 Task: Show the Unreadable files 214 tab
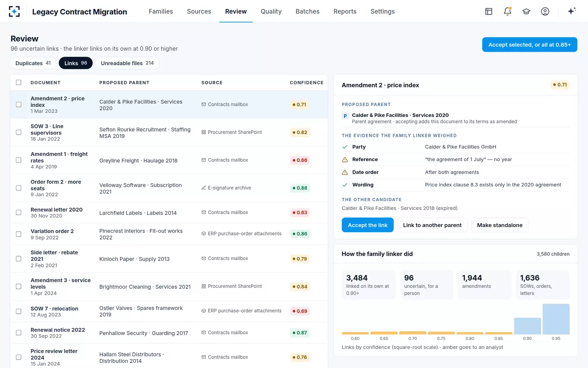(127, 63)
